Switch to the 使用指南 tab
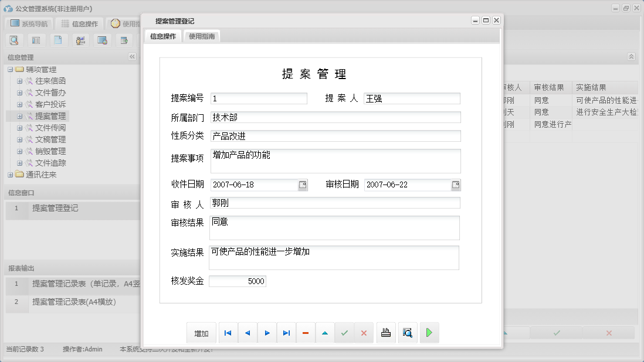The width and height of the screenshot is (644, 362). coord(202,35)
